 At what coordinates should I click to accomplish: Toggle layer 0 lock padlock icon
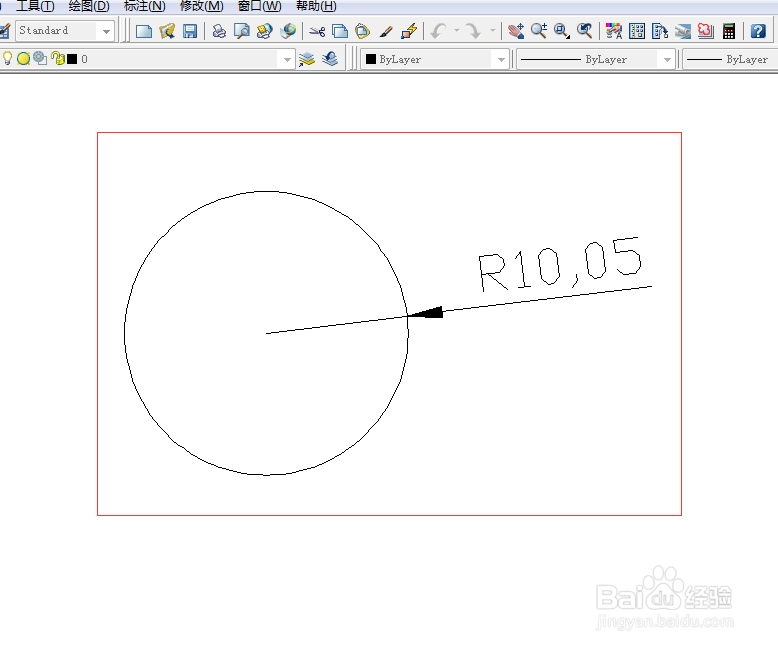point(58,59)
